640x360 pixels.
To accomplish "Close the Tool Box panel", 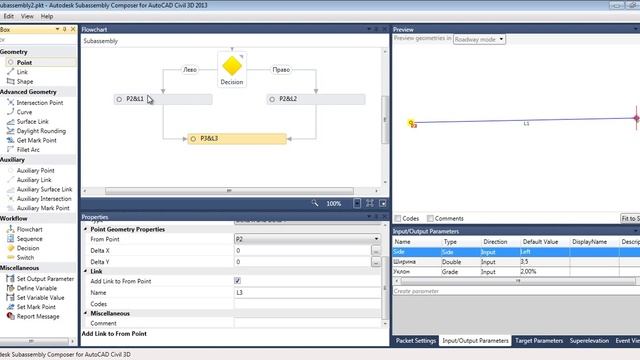I will 73,29.
